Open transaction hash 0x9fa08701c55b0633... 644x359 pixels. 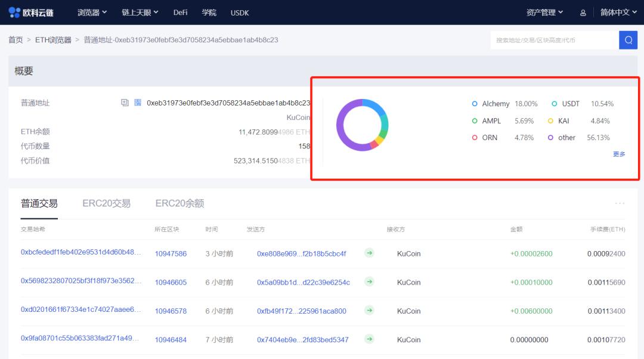[80, 338]
